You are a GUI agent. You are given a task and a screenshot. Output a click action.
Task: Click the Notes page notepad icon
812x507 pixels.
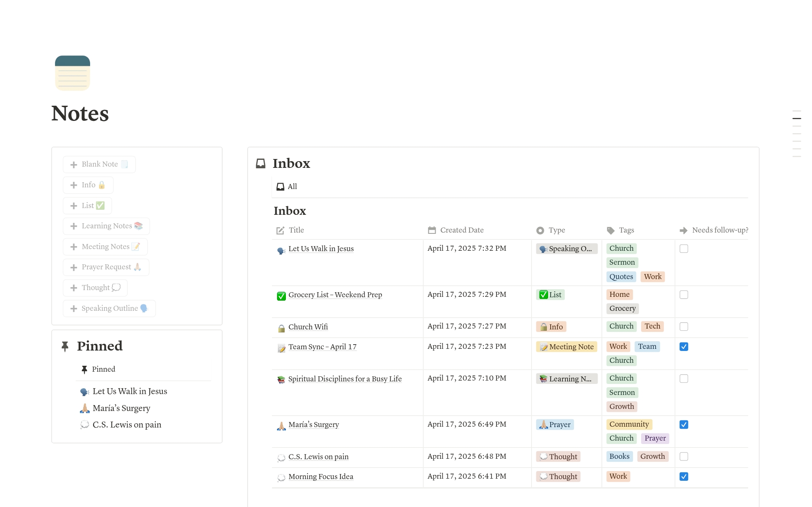tap(72, 73)
